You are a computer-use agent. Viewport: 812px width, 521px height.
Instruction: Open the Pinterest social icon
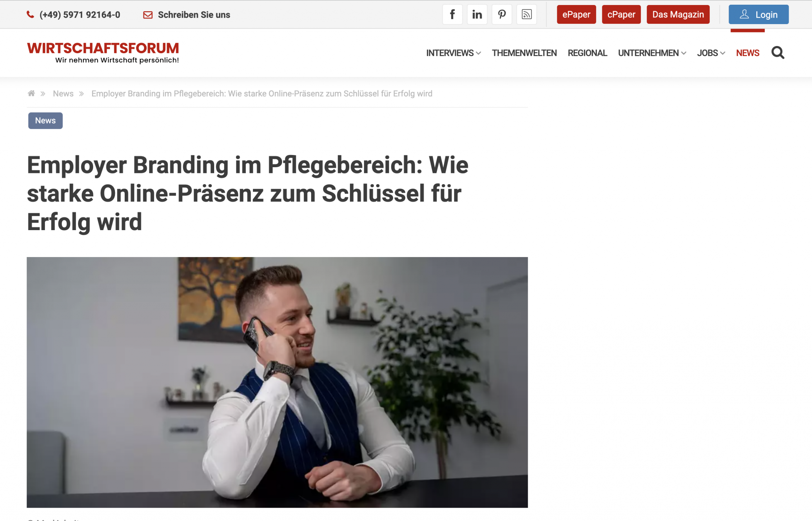[x=502, y=14]
